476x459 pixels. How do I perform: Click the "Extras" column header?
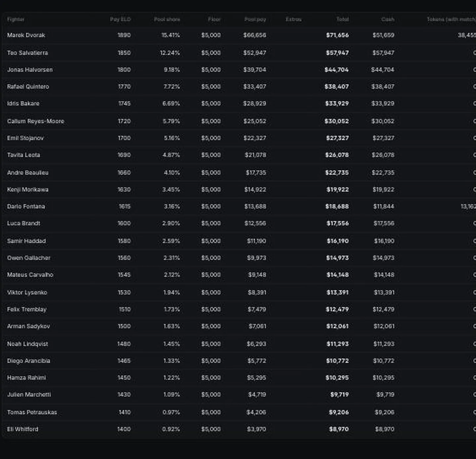[x=294, y=19]
